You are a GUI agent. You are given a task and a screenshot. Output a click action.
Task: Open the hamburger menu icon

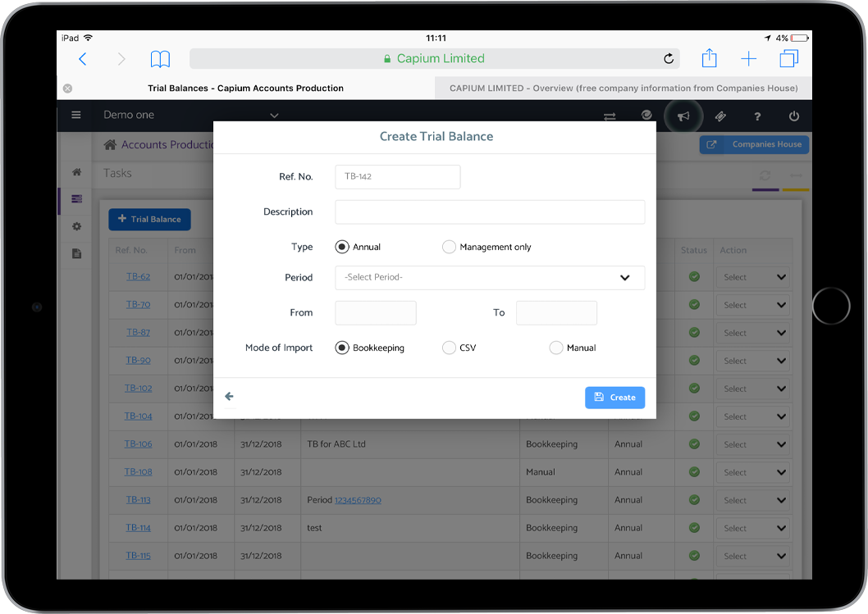[76, 116]
